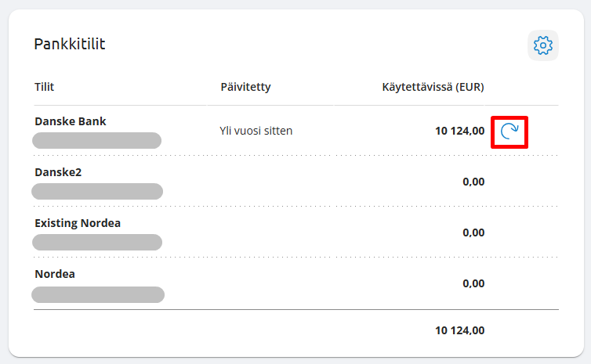Select the Danske Bank account name

click(x=71, y=121)
